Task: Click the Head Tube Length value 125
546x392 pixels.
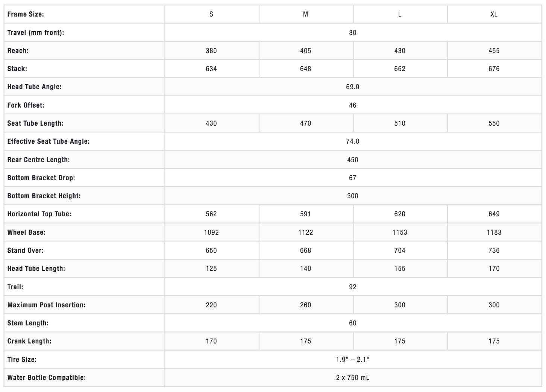Action: coord(211,269)
